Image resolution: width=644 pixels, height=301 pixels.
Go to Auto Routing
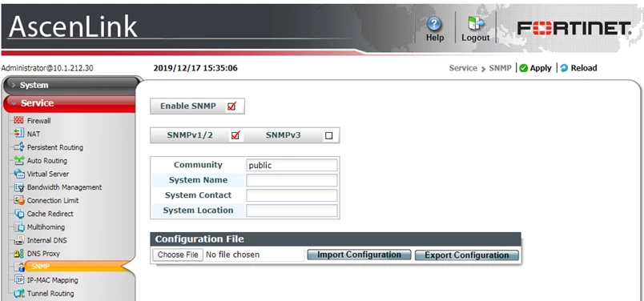coord(46,161)
